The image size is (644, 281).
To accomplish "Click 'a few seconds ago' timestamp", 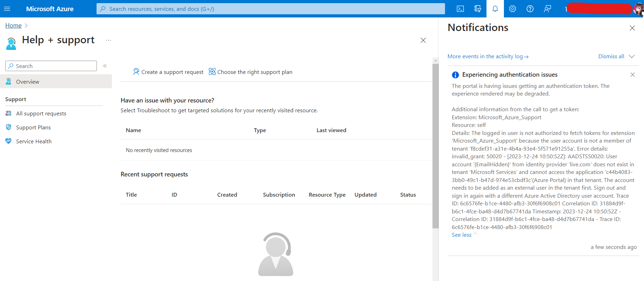I will pos(614,247).
